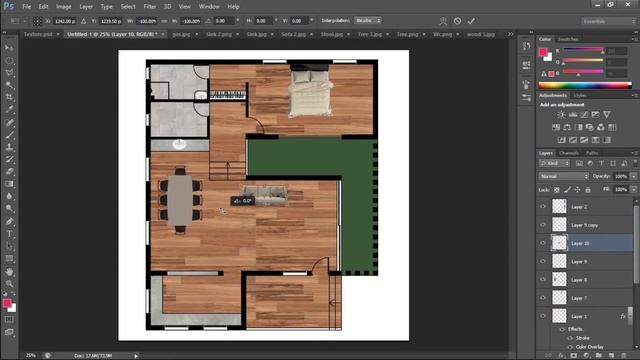
Task: Open the Interpolation dropdown
Action: [x=368, y=20]
